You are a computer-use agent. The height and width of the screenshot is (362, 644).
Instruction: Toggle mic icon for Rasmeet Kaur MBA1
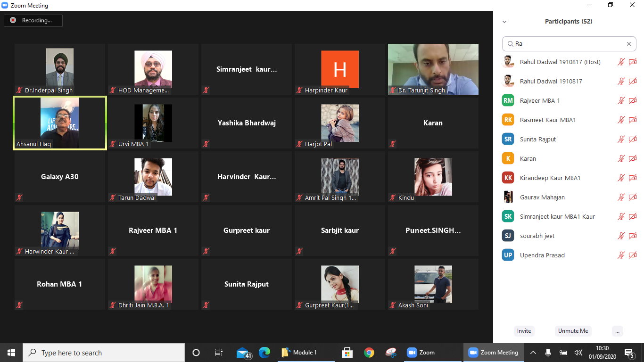[621, 120]
